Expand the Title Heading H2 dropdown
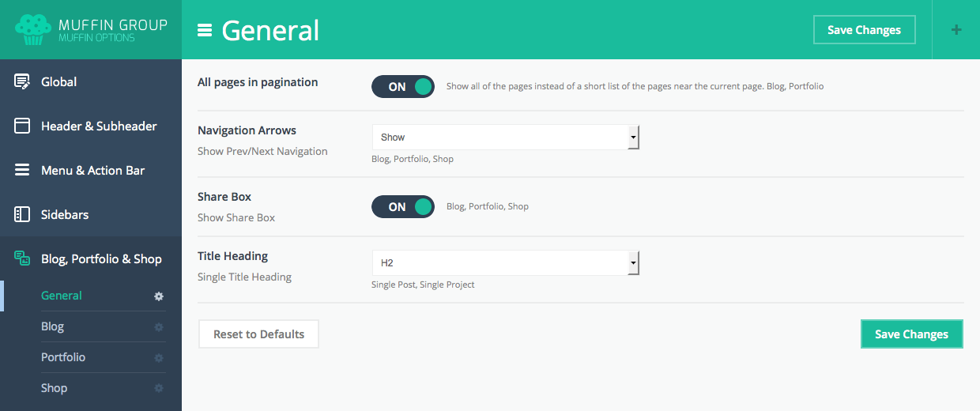Screen dimensions: 980x411 505,262
